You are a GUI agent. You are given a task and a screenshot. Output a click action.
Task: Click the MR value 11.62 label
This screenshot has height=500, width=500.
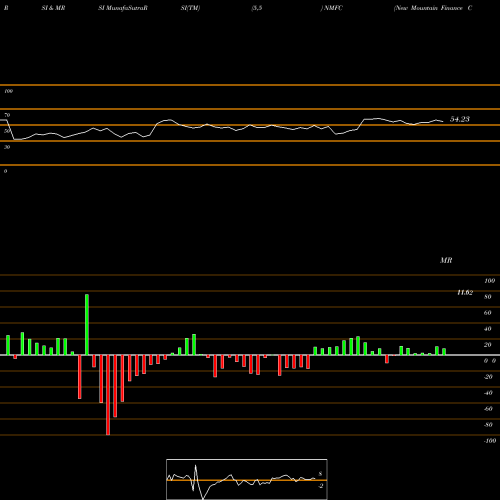point(465,292)
